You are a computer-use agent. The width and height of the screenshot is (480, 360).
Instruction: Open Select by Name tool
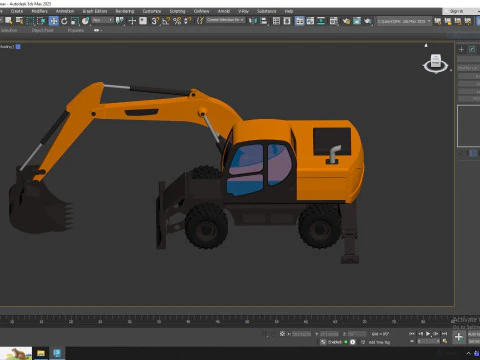(20, 21)
